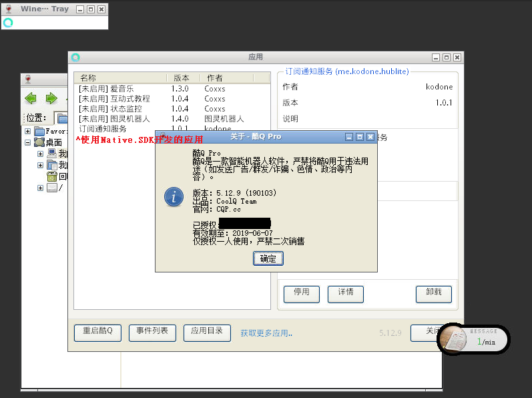Image resolution: width=532 pixels, height=398 pixels.
Task: Click the 重启酷Q restart button
Action: pos(97,333)
